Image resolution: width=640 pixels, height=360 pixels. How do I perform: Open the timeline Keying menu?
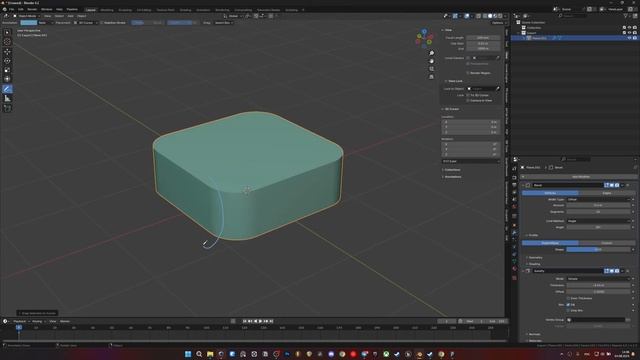(x=37, y=321)
